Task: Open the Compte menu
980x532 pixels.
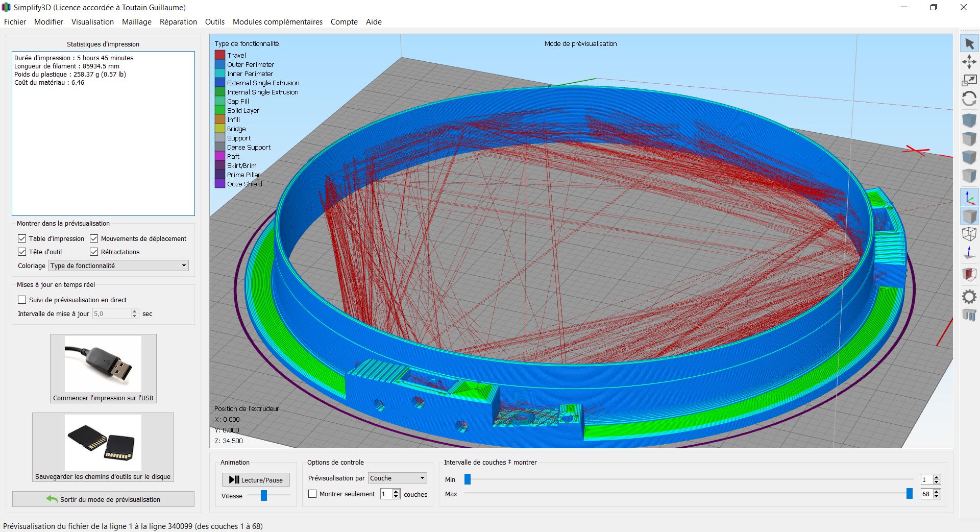Action: tap(344, 22)
